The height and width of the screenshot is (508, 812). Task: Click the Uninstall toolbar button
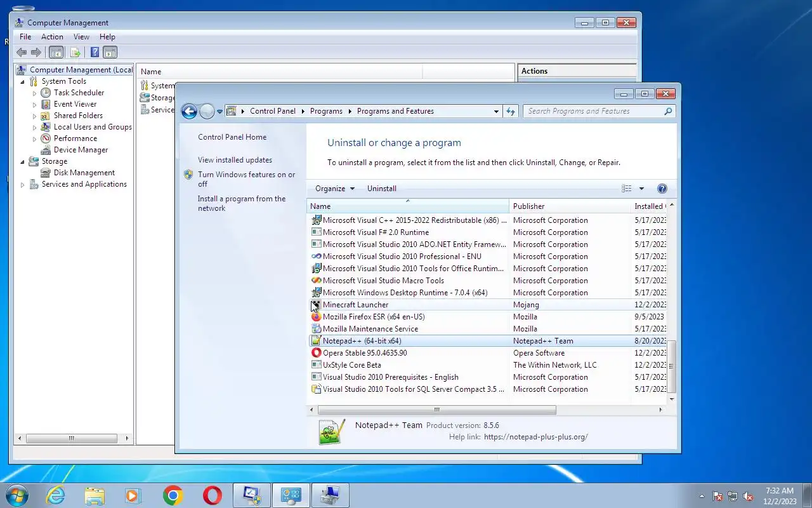[382, 189]
